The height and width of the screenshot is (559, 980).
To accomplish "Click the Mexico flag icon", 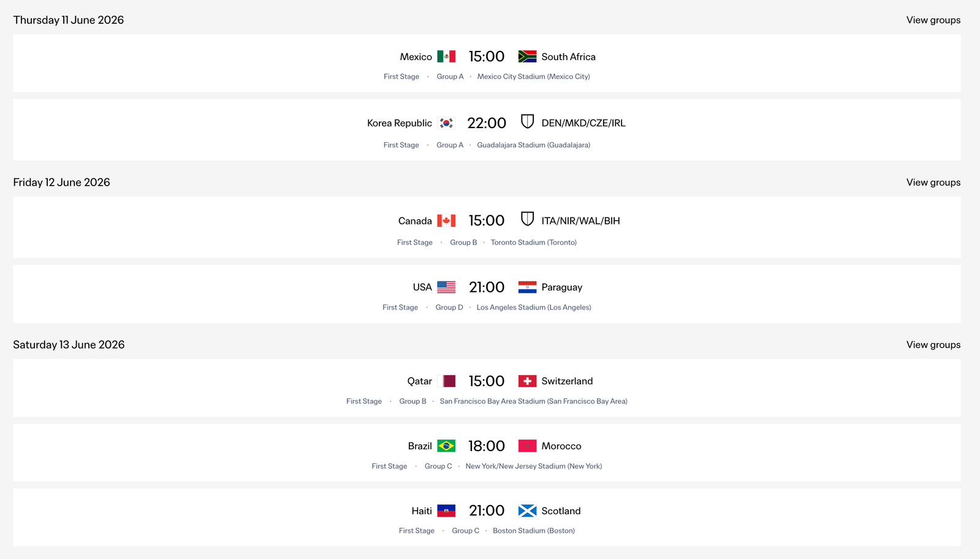I will 446,57.
